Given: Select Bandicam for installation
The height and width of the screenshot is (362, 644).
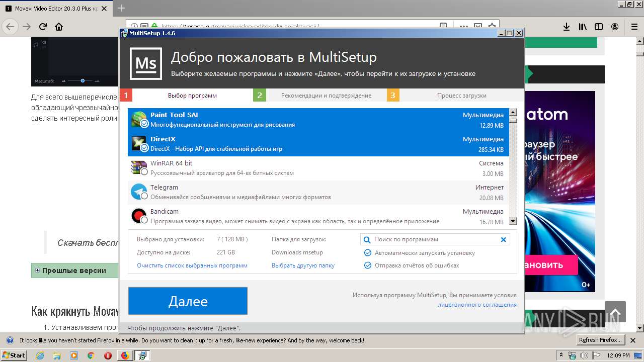Looking at the screenshot, I should click(x=144, y=220).
